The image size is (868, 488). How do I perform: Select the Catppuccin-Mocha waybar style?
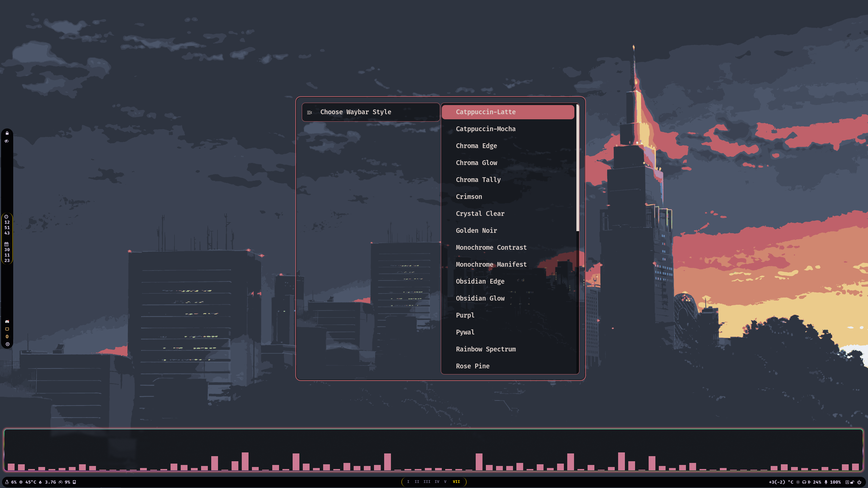click(x=486, y=129)
